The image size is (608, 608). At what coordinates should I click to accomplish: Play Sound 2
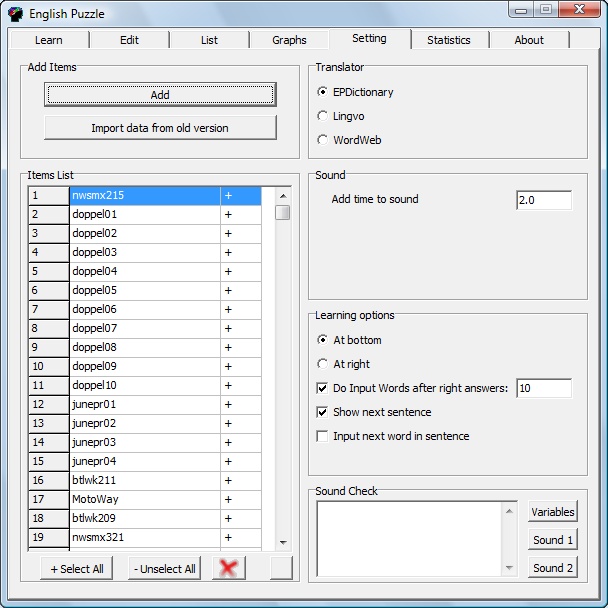click(553, 568)
